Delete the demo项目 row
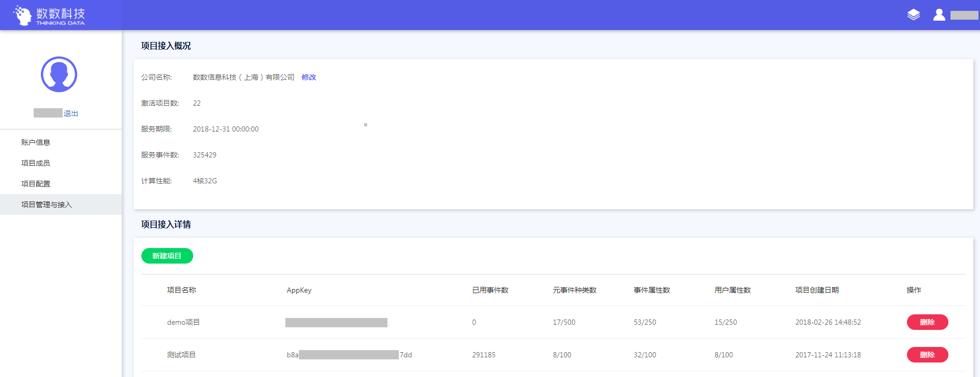Viewport: 980px width, 377px height. tap(927, 322)
